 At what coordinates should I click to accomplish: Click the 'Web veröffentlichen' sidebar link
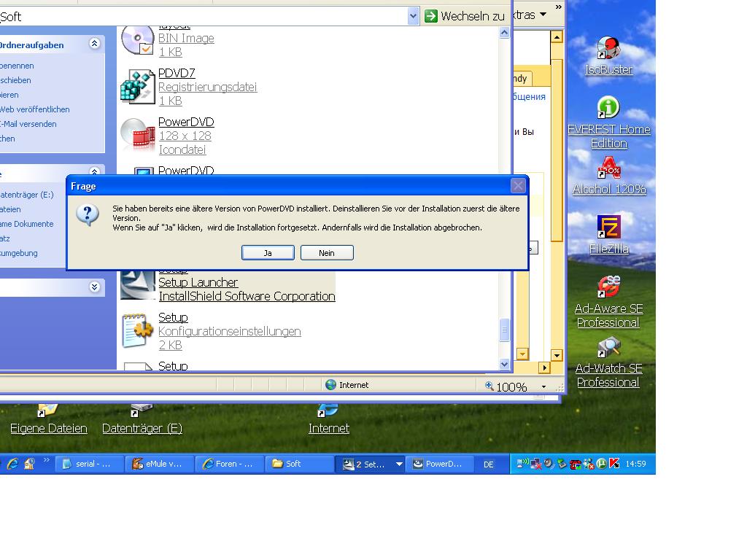tap(35, 109)
